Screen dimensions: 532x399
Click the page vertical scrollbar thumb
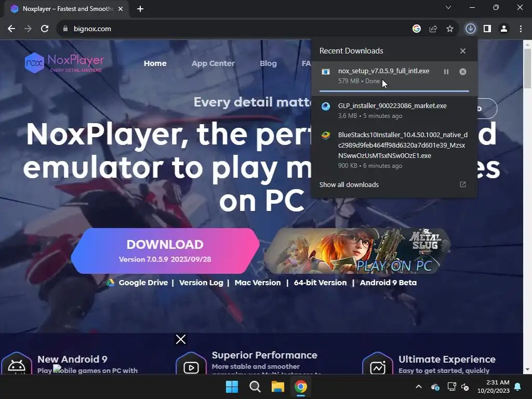(x=528, y=68)
